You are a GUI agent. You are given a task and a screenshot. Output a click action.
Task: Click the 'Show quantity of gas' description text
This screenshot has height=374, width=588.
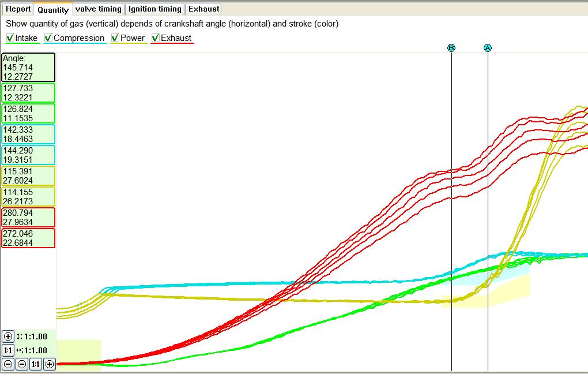(x=172, y=24)
